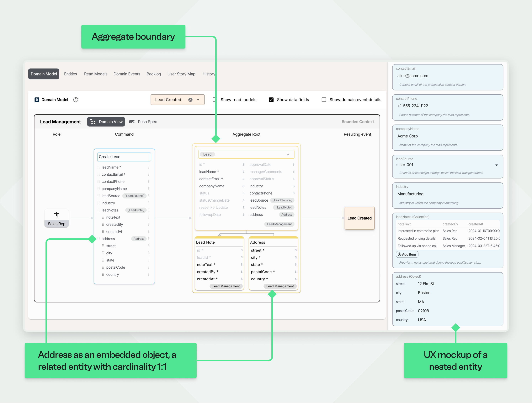Image resolution: width=532 pixels, height=403 pixels.
Task: Open kebab menu for contactEmail field
Action: click(149, 174)
